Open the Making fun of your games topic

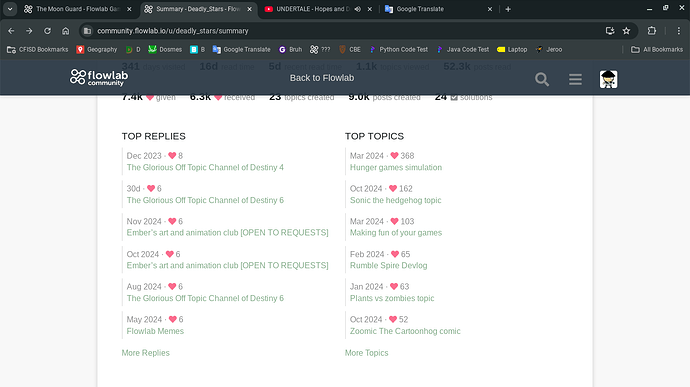pyautogui.click(x=396, y=232)
